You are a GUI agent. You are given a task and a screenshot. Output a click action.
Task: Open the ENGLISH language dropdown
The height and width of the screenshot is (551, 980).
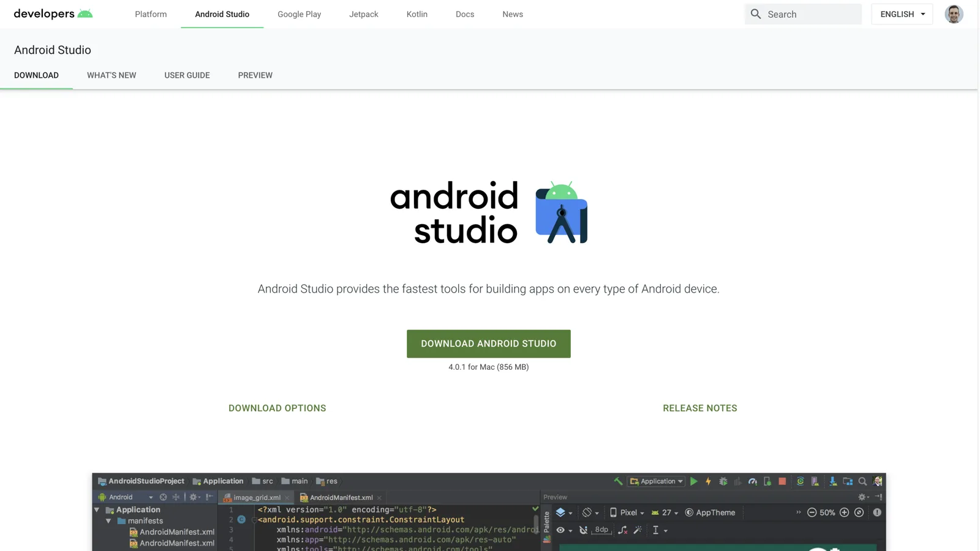coord(902,14)
